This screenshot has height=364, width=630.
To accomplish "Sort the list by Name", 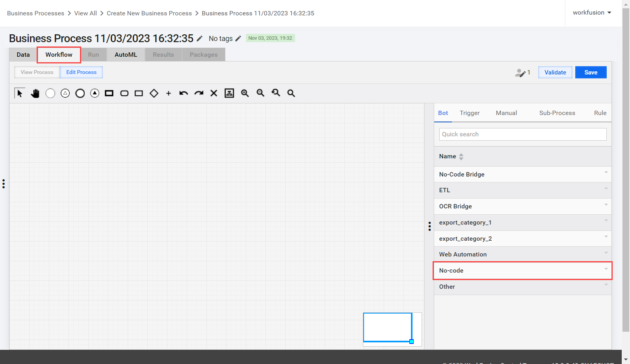I will [452, 156].
